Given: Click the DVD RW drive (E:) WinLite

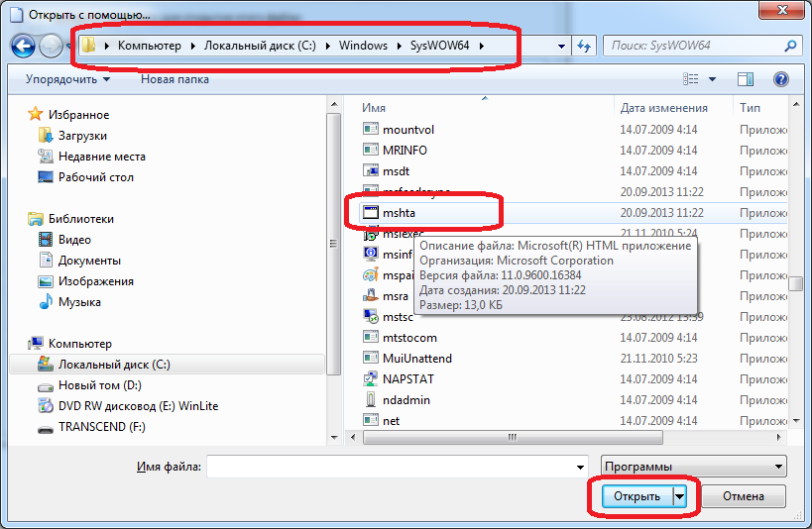Looking at the screenshot, I should [x=138, y=406].
